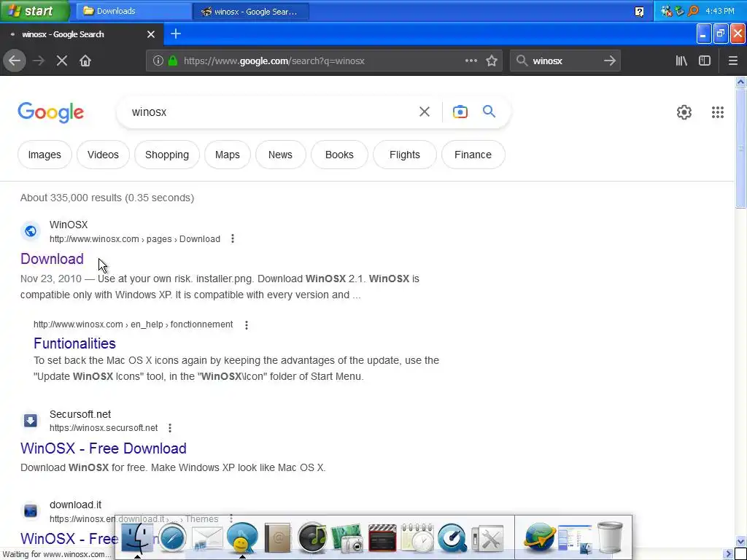Viewport: 747px width, 560px height.
Task: Go back to the previous page
Action: click(15, 61)
